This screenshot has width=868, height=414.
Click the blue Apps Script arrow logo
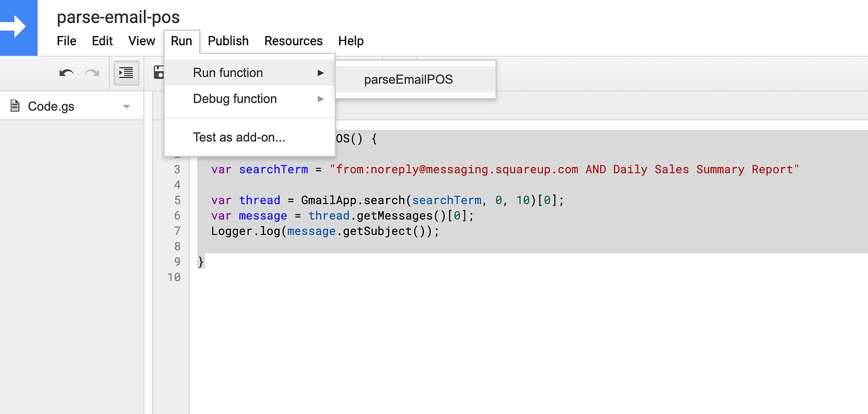tap(19, 27)
